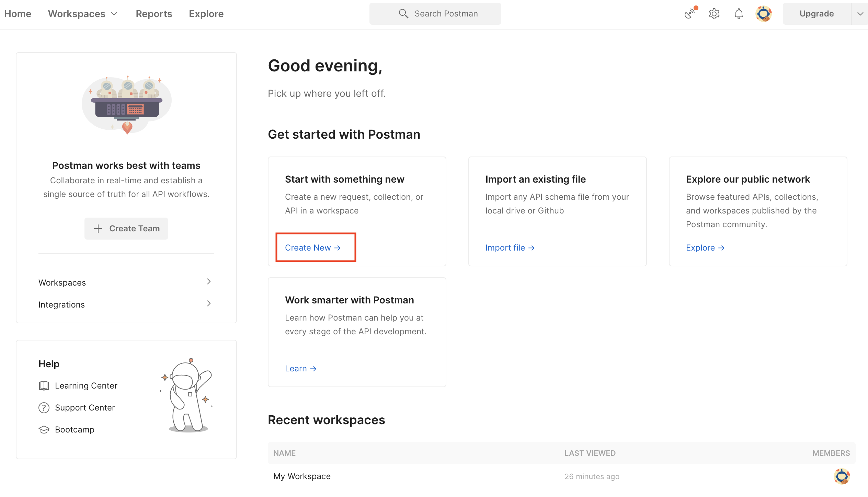Image resolution: width=868 pixels, height=497 pixels.
Task: Click the Import file link
Action: [x=510, y=248]
